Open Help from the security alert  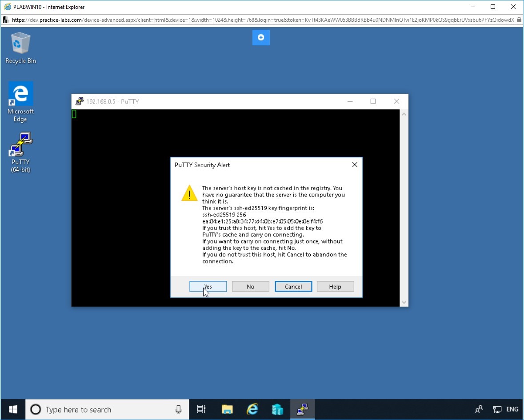(335, 286)
